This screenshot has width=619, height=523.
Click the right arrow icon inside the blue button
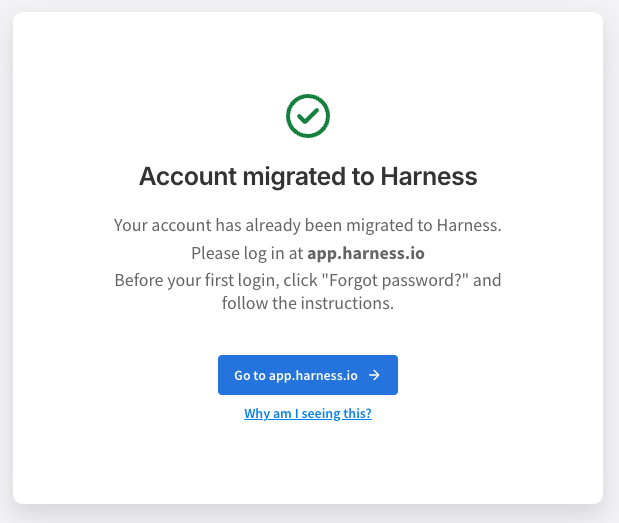[x=374, y=375]
